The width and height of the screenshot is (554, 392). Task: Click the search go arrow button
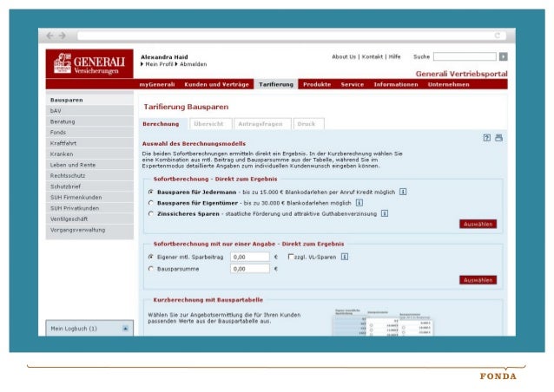[x=503, y=56]
